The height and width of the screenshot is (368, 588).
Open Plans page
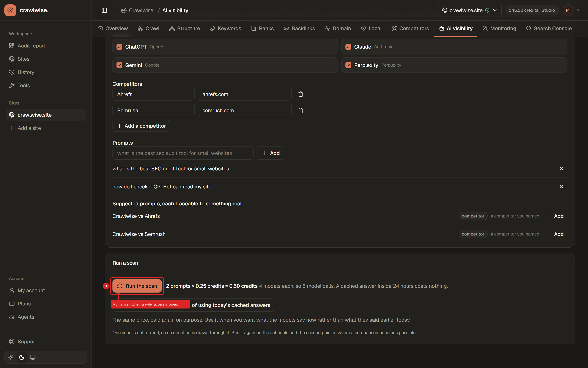coord(46,304)
